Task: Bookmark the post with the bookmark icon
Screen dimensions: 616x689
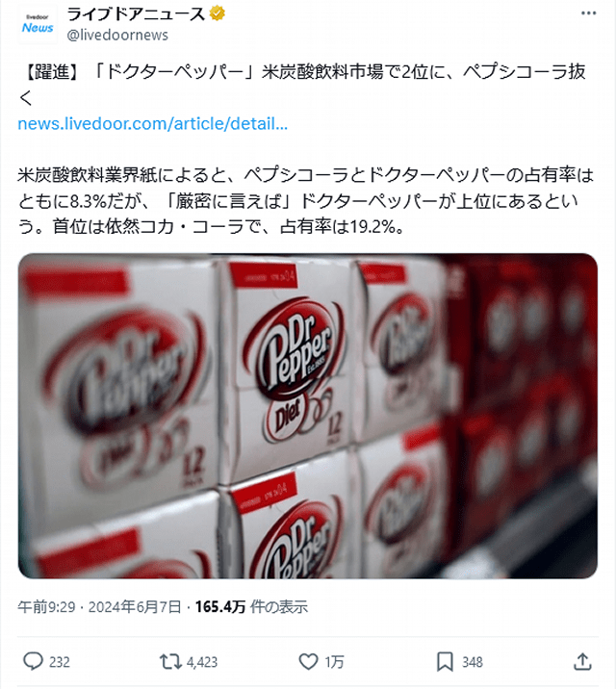Action: click(x=445, y=661)
